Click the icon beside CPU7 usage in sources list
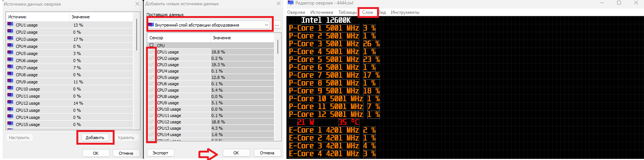This screenshot has width=644, height=160. pyautogui.click(x=10, y=67)
